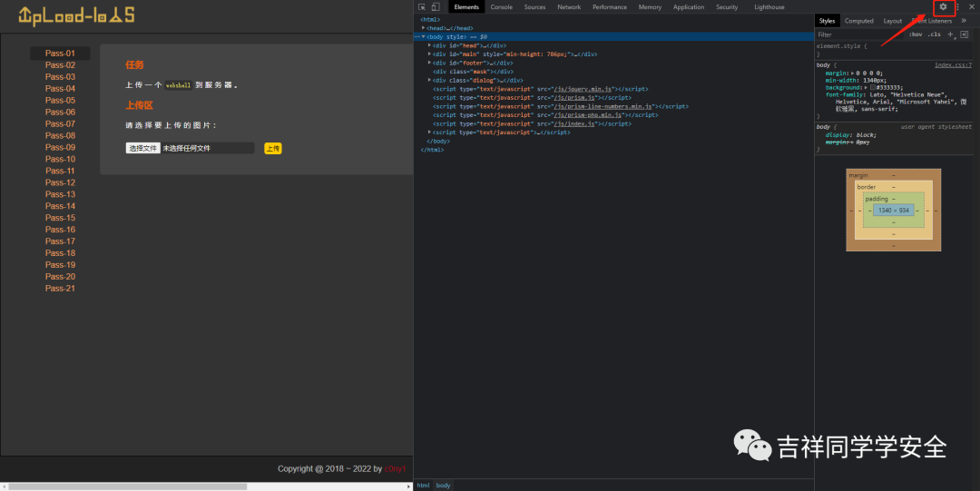Collapse the body element node

424,37
